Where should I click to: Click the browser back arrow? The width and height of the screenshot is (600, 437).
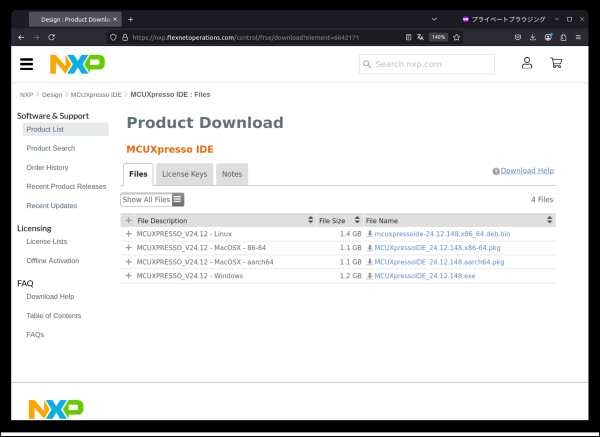[x=22, y=37]
